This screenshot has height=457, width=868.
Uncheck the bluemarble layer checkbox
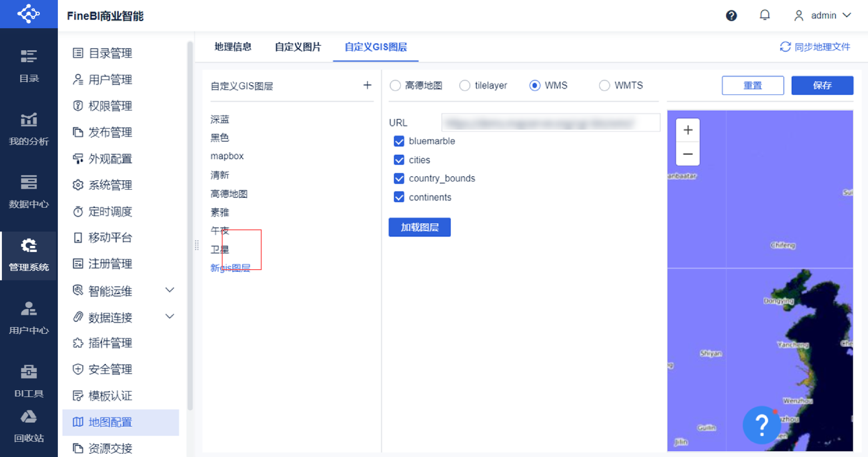click(399, 141)
